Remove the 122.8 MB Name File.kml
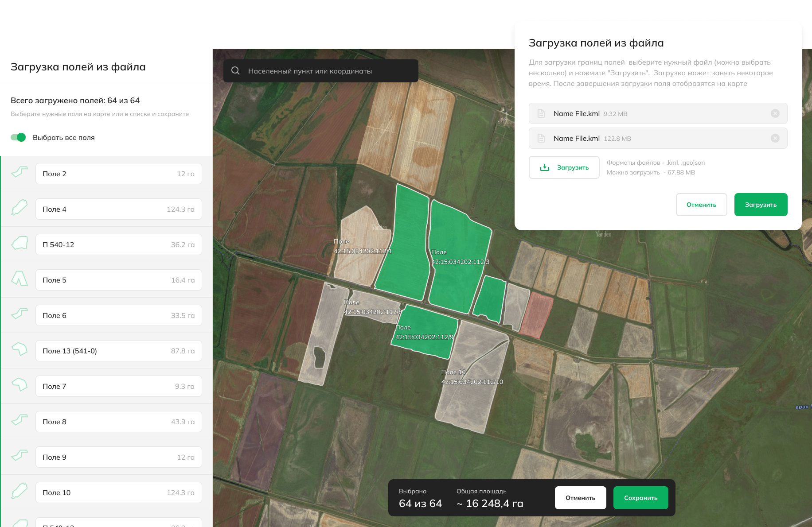Viewport: 812px width, 527px height. 775,138
